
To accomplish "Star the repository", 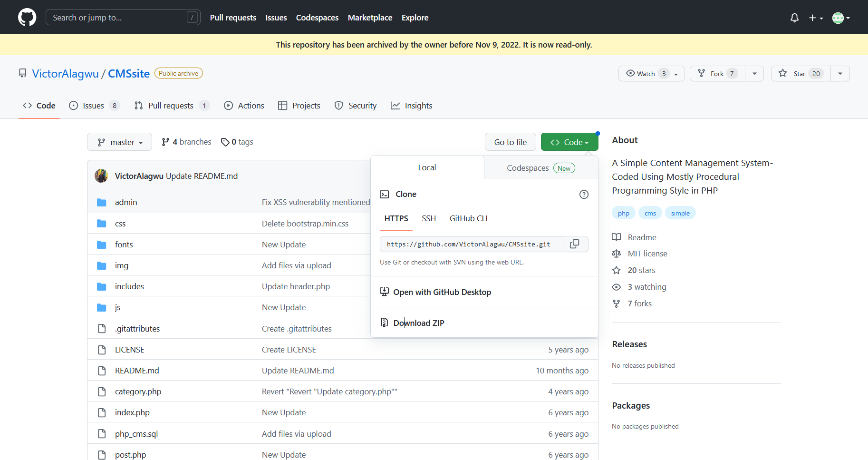I will click(801, 74).
